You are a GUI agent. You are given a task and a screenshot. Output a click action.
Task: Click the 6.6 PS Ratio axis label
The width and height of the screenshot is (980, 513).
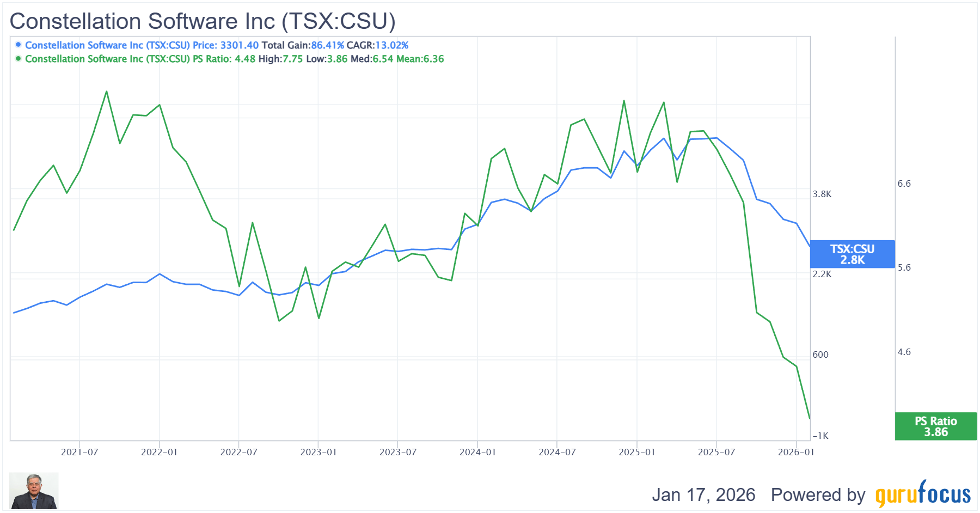coord(904,184)
